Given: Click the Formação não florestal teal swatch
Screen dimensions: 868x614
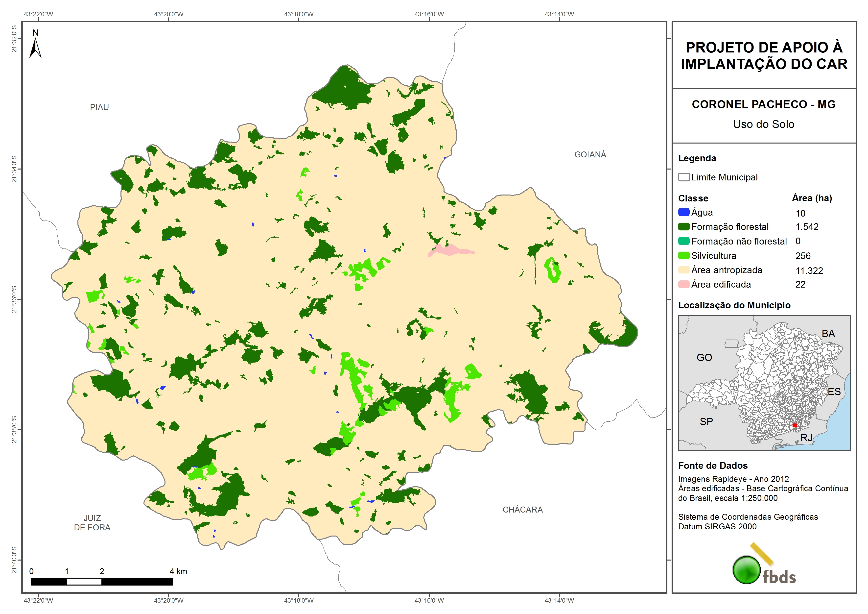Looking at the screenshot, I should 683,241.
